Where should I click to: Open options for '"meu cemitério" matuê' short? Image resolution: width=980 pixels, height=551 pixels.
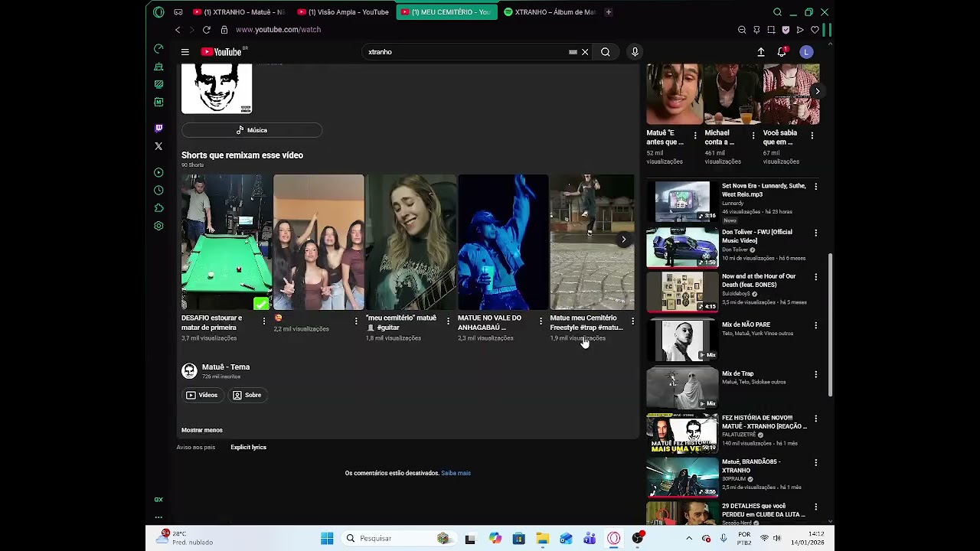tap(449, 321)
